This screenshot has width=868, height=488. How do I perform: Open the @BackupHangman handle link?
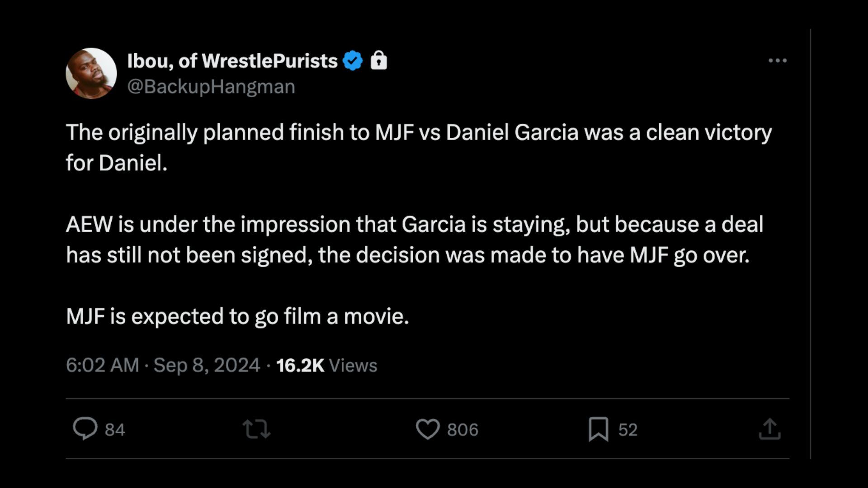pyautogui.click(x=211, y=86)
